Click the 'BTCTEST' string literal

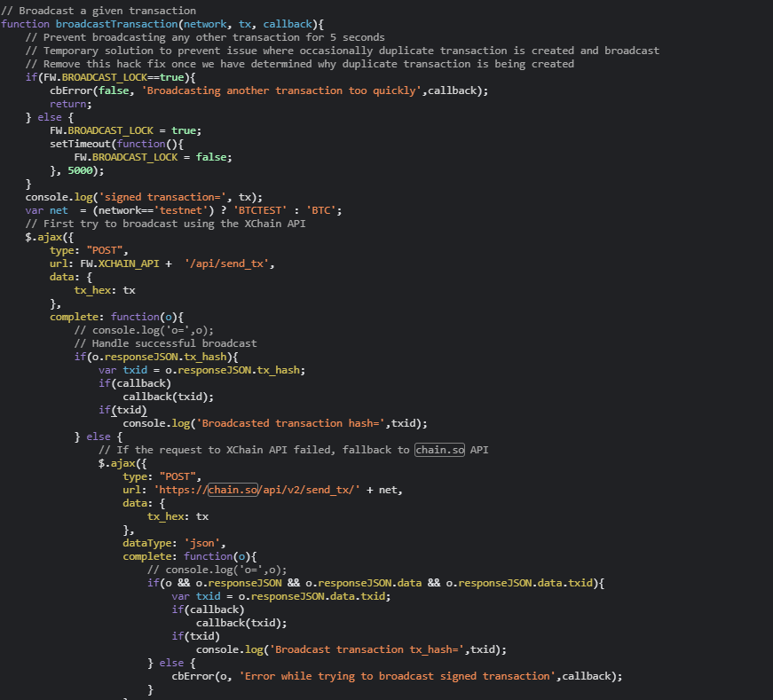pyautogui.click(x=260, y=210)
